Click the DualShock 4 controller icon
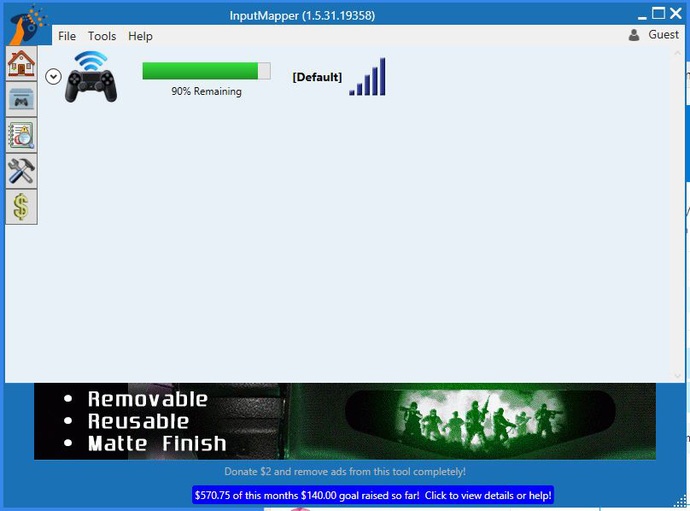The height and width of the screenshot is (511, 690). coord(91,77)
